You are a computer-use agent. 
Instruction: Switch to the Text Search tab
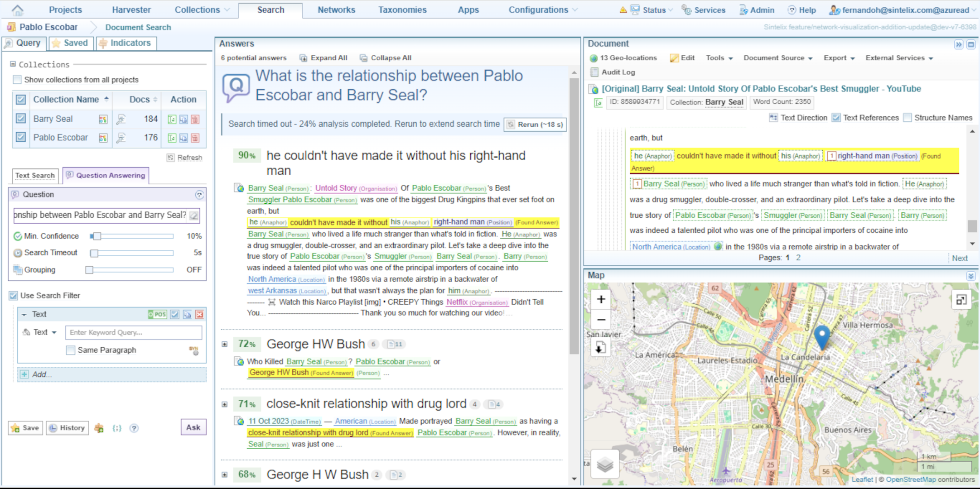[x=35, y=175]
